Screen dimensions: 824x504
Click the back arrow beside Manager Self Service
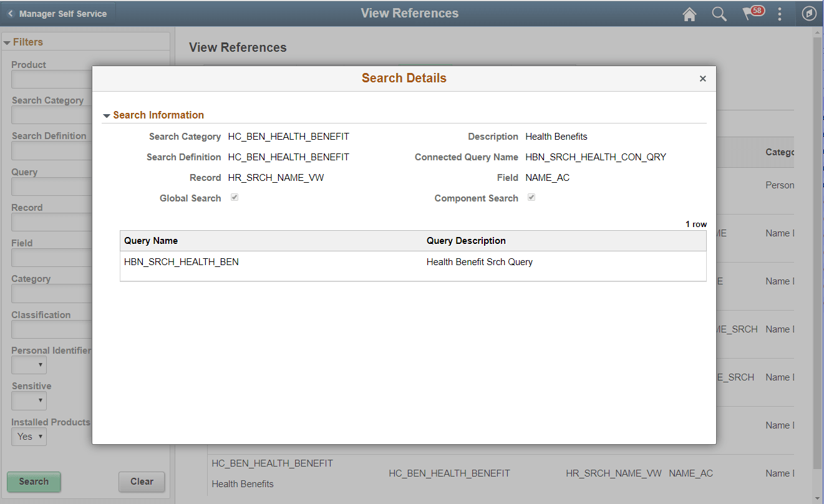point(11,12)
